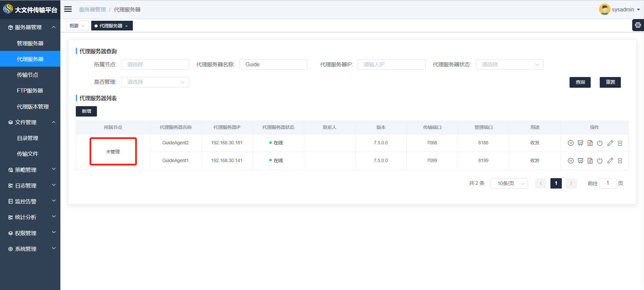Edit GuideAgent2 with the pencil icon
The width and height of the screenshot is (644, 290).
610,143
